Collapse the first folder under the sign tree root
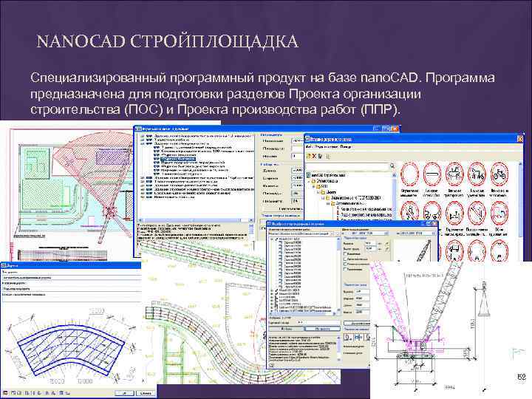The image size is (532, 399). point(310,181)
